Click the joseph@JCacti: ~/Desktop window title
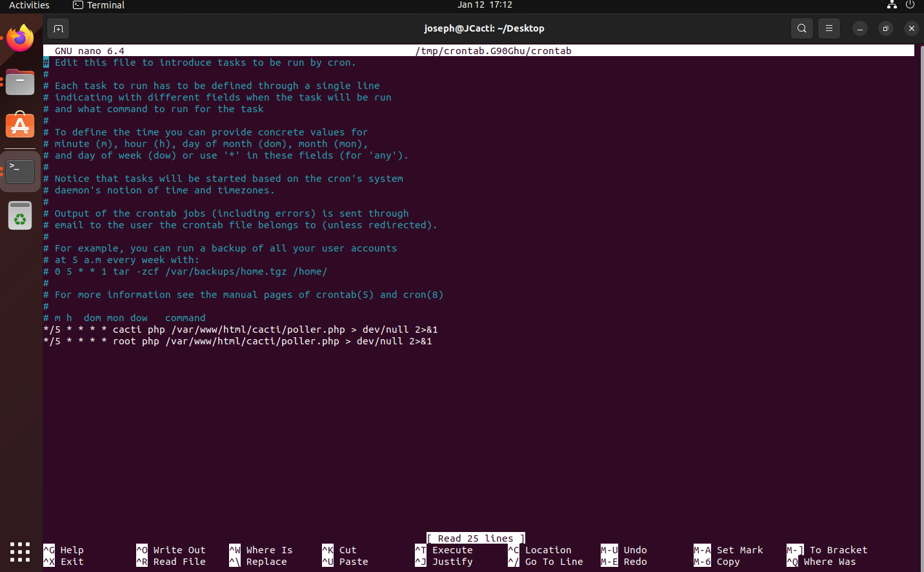This screenshot has height=572, width=924. [x=485, y=28]
